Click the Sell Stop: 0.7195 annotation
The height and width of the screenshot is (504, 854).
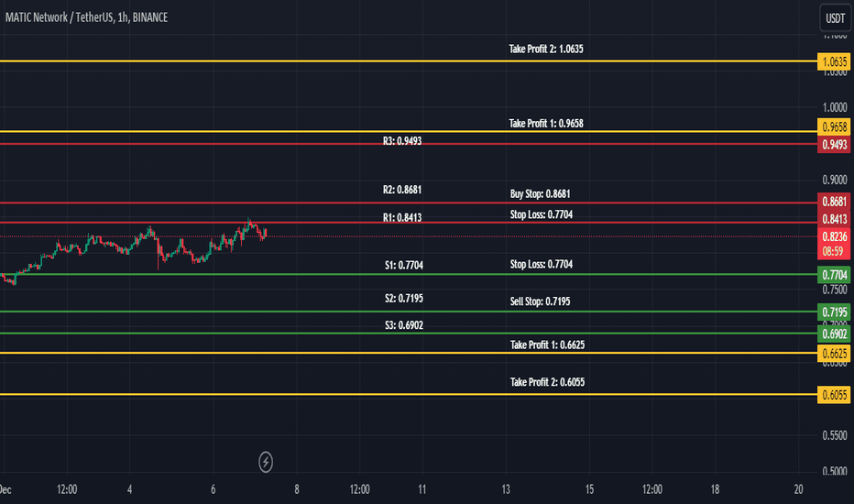[x=541, y=301]
